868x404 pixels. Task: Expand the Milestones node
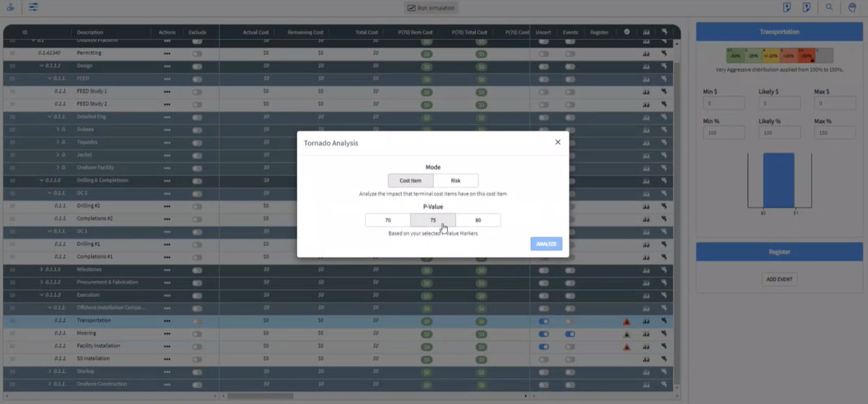[x=41, y=270]
